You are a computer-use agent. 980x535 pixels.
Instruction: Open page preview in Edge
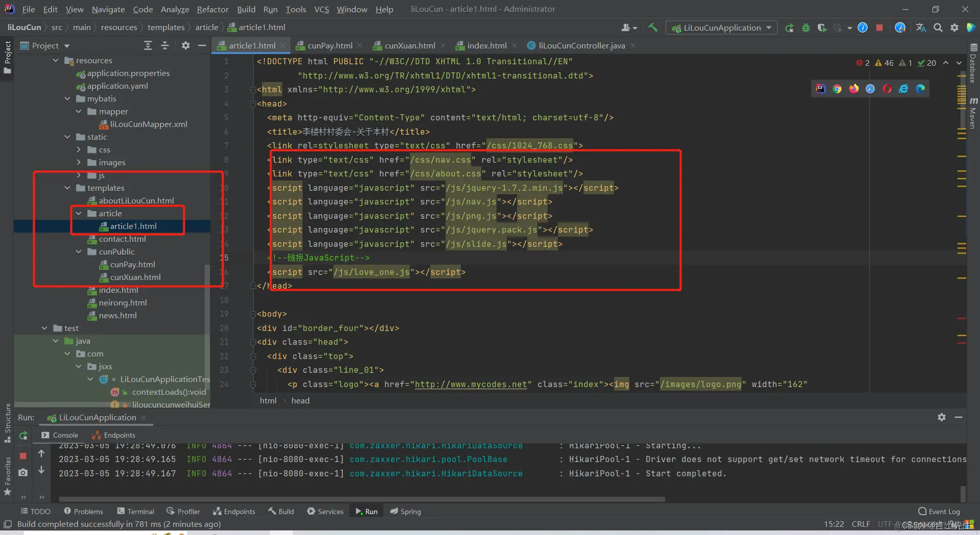(x=920, y=89)
